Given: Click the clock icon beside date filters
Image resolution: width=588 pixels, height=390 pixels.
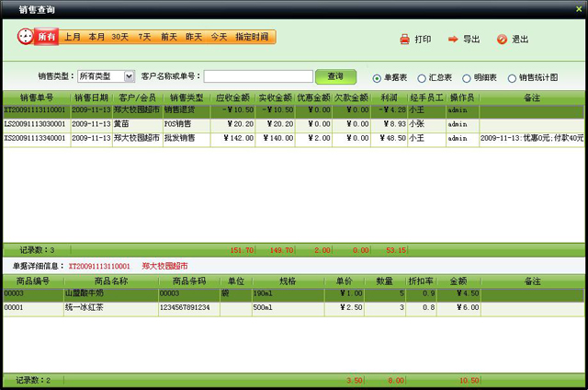Looking at the screenshot, I should click(x=25, y=37).
